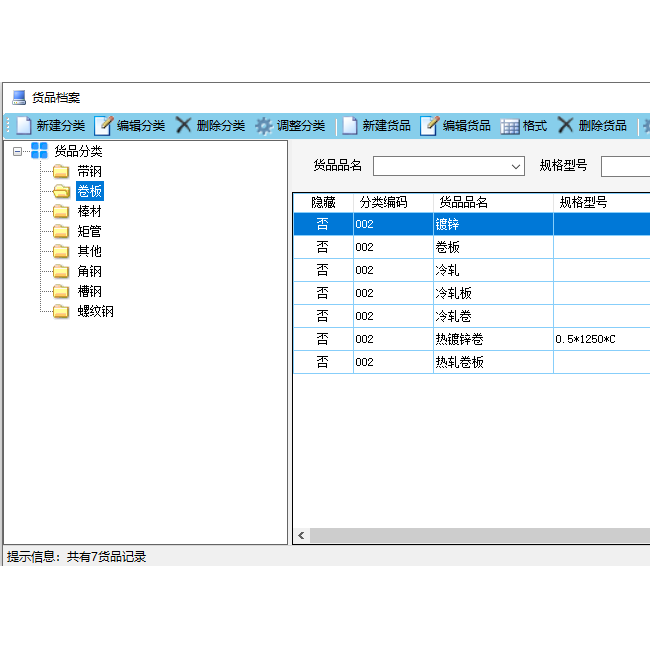Click the open 卷板 folder icon
The width and height of the screenshot is (650, 650).
61,191
